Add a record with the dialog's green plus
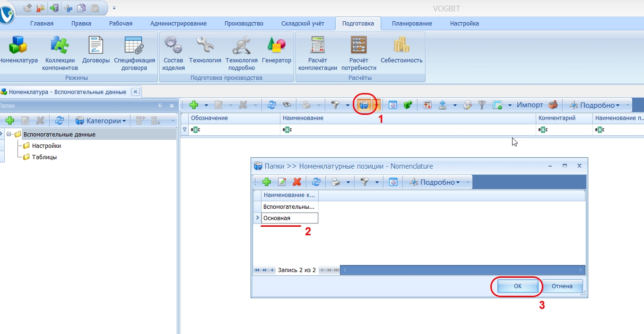The image size is (644, 334). (x=266, y=182)
